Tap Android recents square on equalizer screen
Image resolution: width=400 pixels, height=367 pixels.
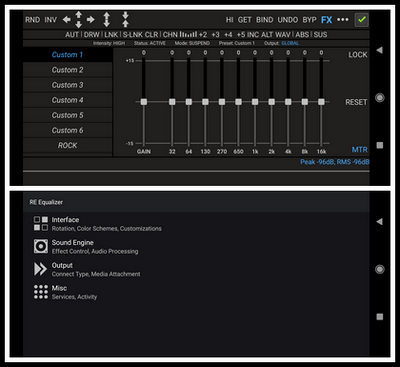(379, 145)
